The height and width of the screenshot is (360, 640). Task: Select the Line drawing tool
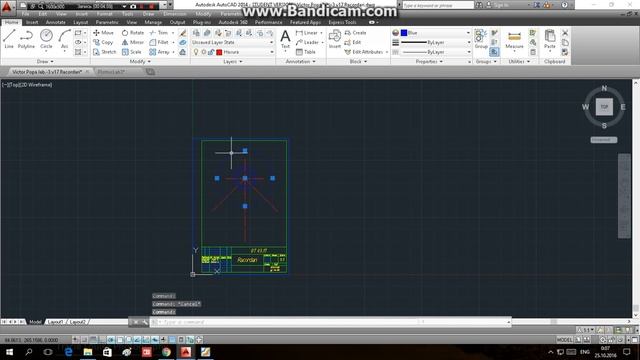tap(9, 39)
